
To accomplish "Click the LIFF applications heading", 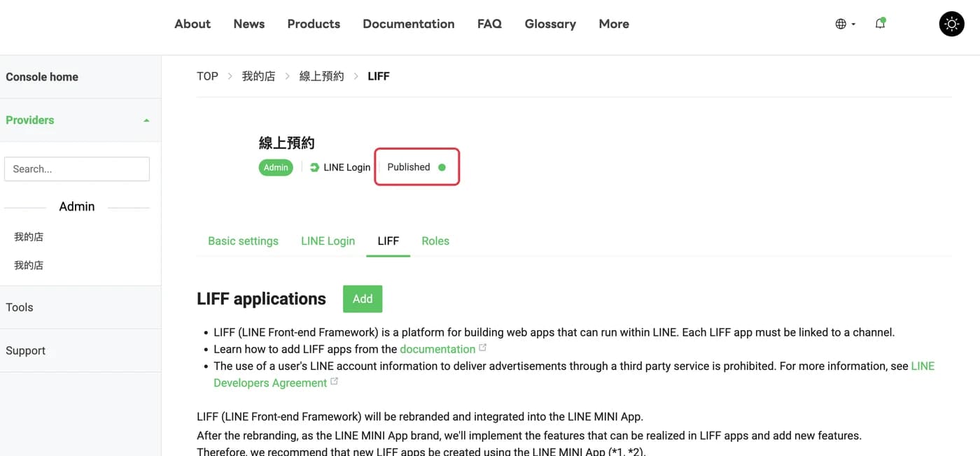I will 261,299.
